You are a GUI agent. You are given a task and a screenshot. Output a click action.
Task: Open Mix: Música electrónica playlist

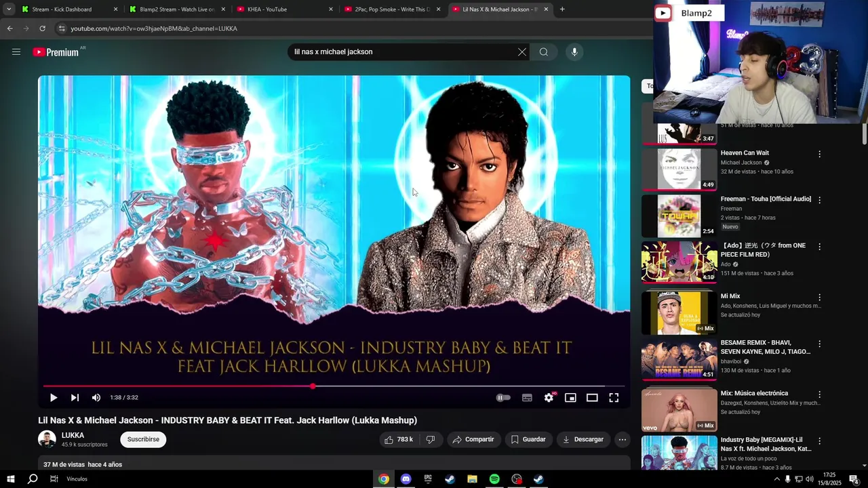coord(679,410)
